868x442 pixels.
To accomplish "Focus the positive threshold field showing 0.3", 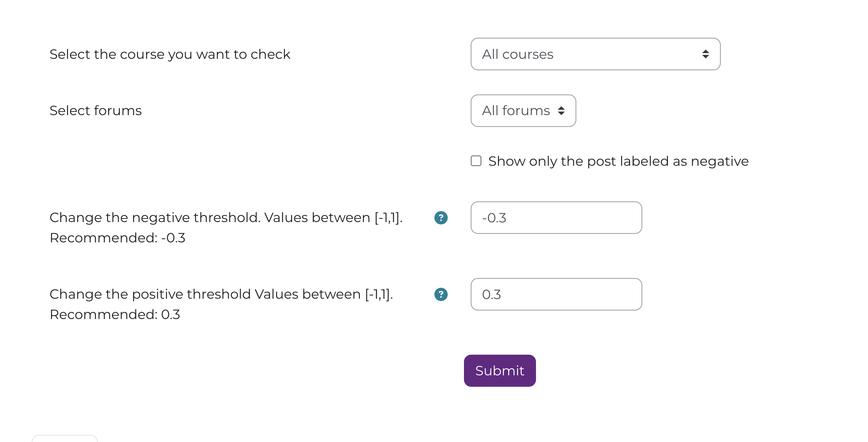I will point(556,294).
